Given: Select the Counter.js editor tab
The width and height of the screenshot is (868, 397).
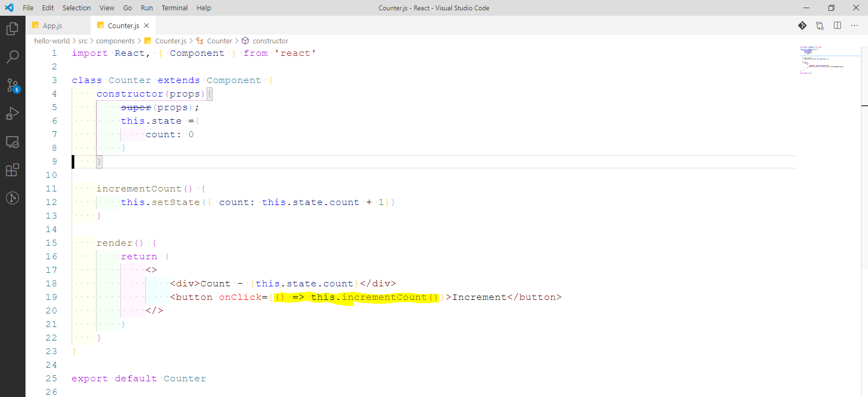Looking at the screenshot, I should (123, 25).
